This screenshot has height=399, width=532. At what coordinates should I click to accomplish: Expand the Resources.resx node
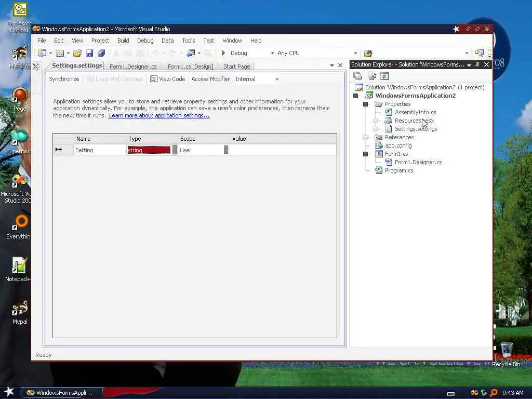pos(375,121)
